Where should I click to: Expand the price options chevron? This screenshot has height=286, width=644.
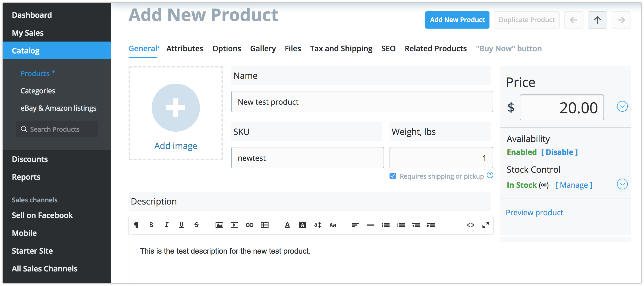[x=622, y=107]
